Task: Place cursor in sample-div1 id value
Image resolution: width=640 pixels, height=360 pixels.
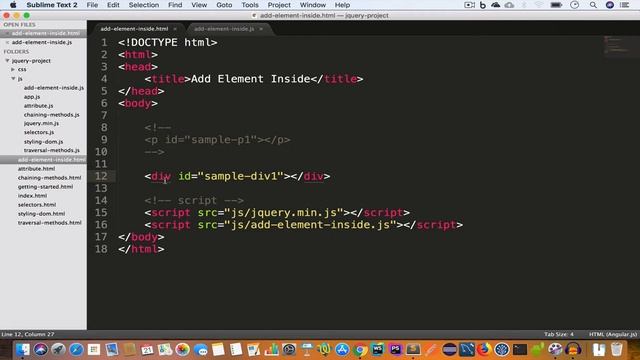Action: point(240,176)
